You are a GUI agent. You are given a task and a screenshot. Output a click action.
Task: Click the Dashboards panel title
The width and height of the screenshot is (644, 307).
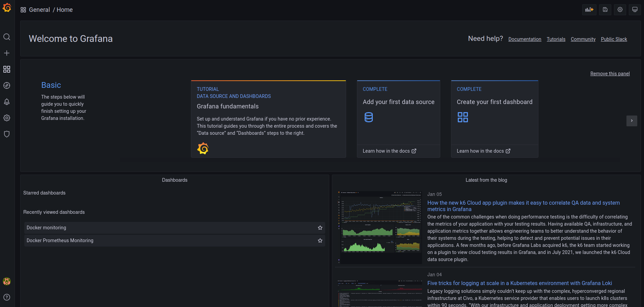[175, 180]
